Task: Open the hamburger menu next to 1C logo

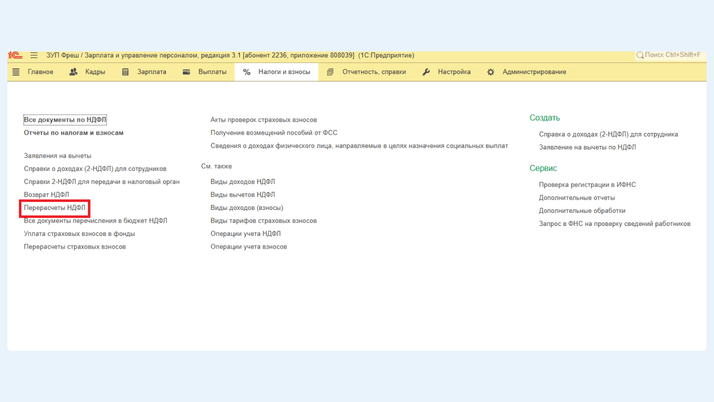Action: point(34,56)
